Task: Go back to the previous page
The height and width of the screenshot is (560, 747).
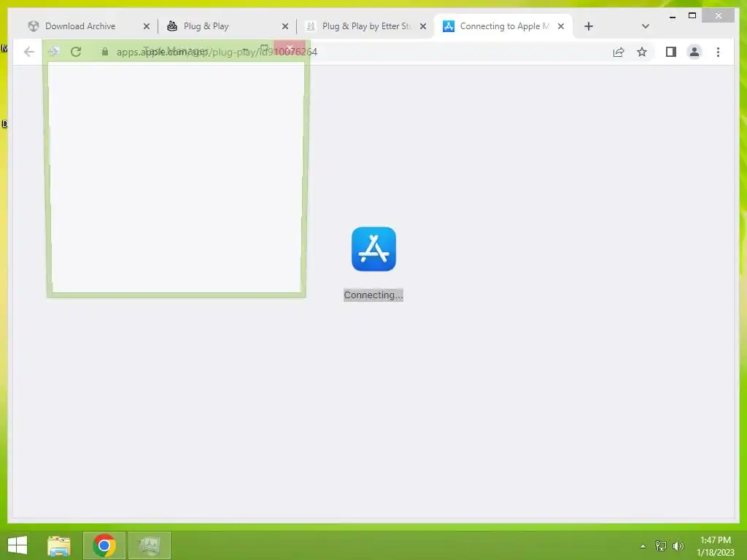Action: (29, 52)
